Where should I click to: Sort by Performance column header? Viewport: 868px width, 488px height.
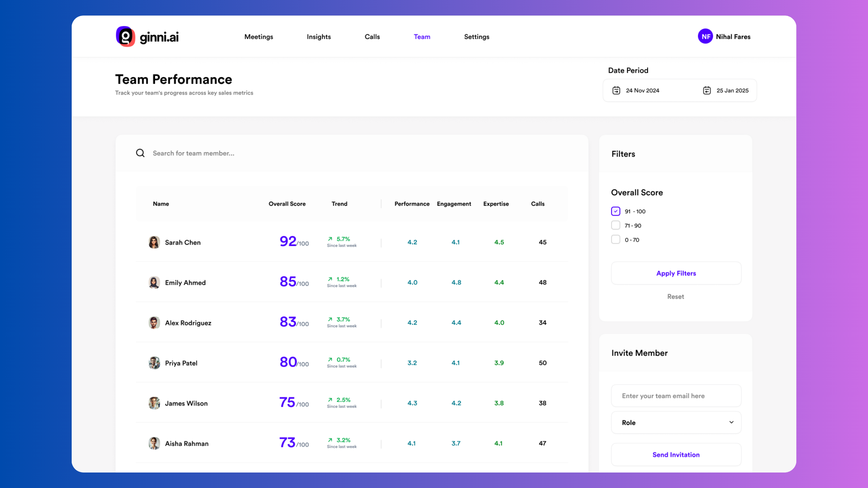click(x=412, y=204)
